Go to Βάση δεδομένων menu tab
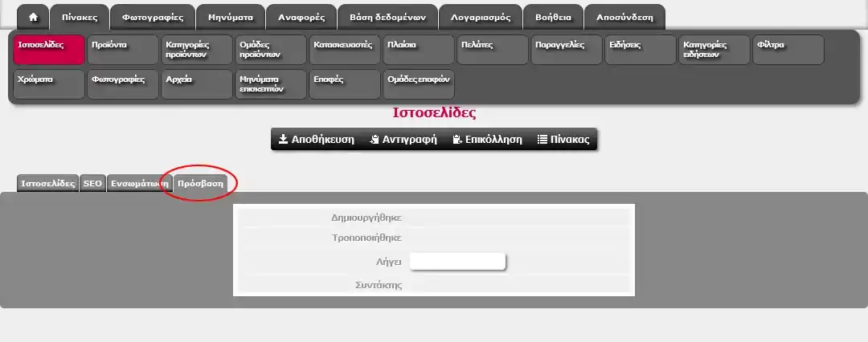Viewport: 868px width, 342px height. [388, 17]
